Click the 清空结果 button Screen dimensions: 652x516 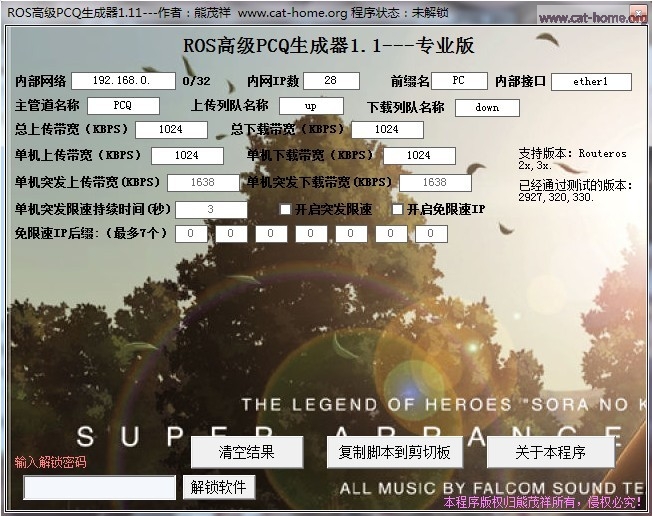tap(246, 452)
